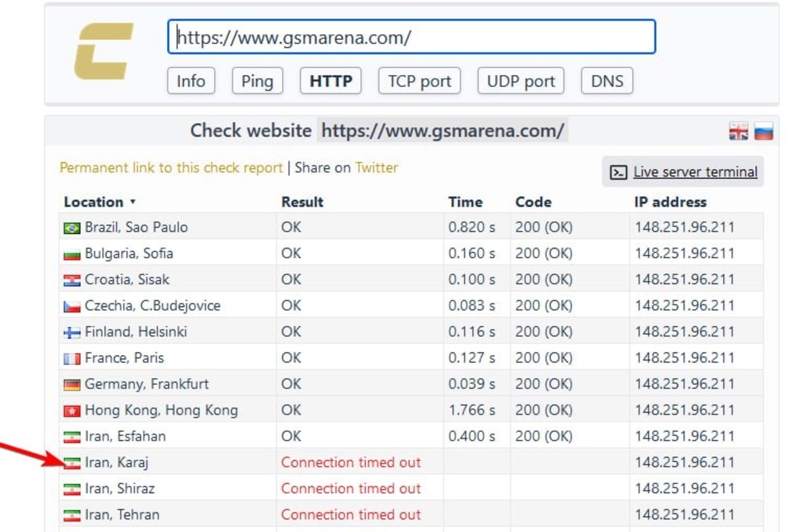Click 'Connection timed out' in Karaj row

tap(351, 462)
